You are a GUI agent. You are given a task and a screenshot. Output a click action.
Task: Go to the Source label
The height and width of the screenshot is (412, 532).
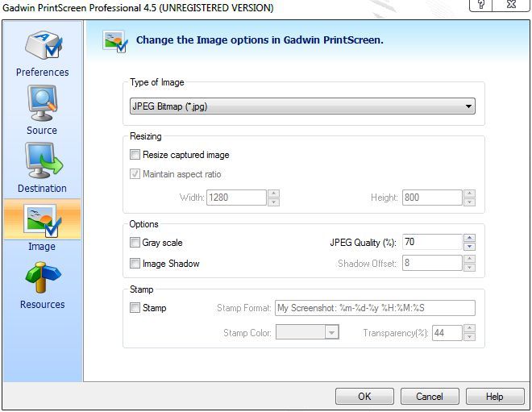(42, 131)
